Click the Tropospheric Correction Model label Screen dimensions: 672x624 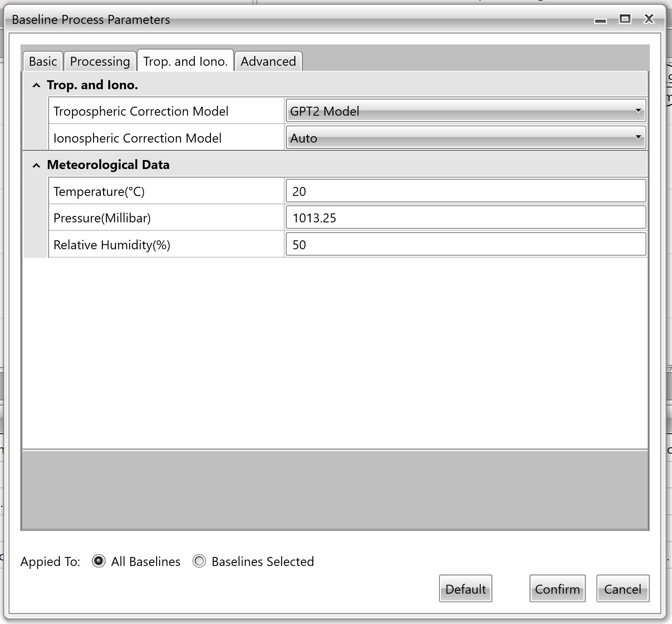tap(141, 111)
